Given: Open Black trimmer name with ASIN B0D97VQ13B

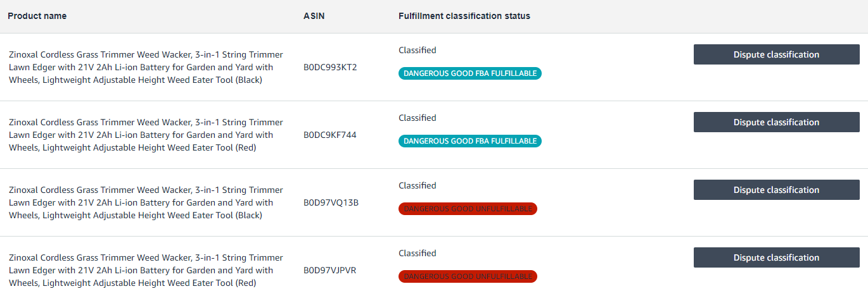Looking at the screenshot, I should click(146, 202).
